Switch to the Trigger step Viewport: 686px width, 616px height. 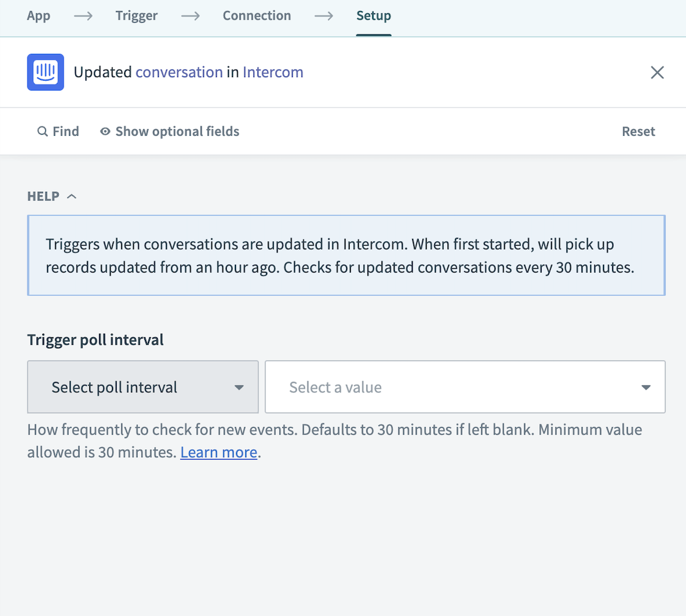136,16
